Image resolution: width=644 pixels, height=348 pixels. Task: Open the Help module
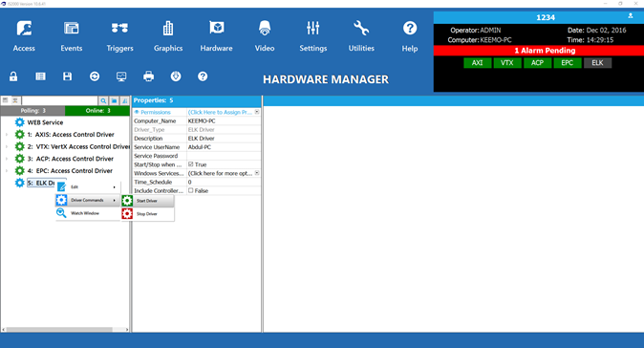410,35
